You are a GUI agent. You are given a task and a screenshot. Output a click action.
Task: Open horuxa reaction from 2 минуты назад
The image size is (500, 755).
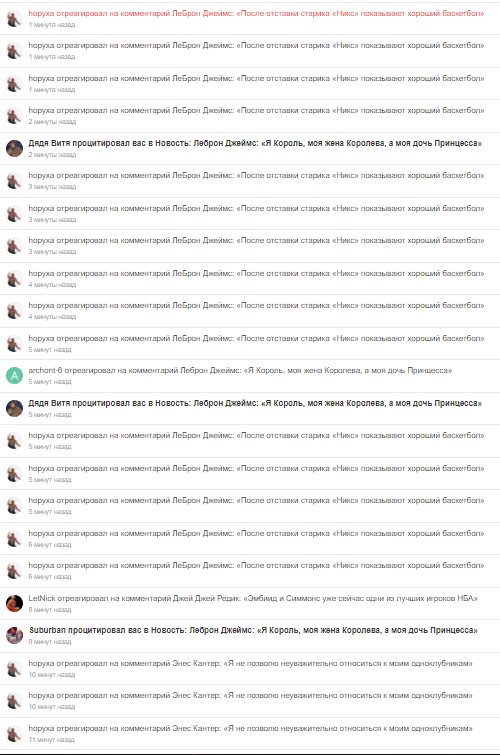click(x=256, y=110)
